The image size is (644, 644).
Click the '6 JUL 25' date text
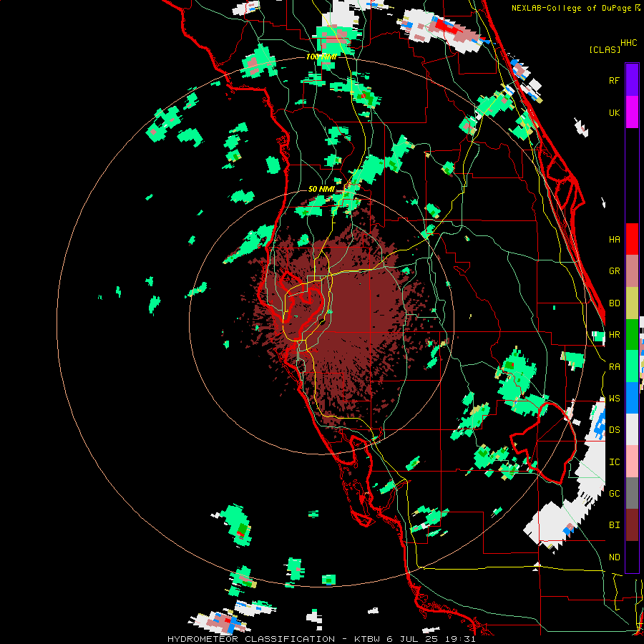pyautogui.click(x=411, y=639)
